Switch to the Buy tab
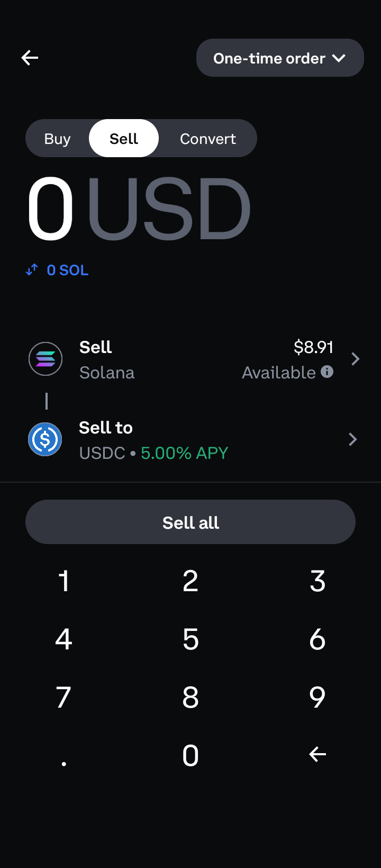This screenshot has width=381, height=868. (57, 139)
